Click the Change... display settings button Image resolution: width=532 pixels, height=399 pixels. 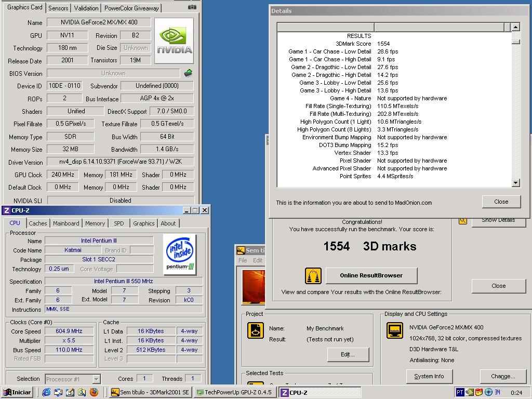[503, 376]
